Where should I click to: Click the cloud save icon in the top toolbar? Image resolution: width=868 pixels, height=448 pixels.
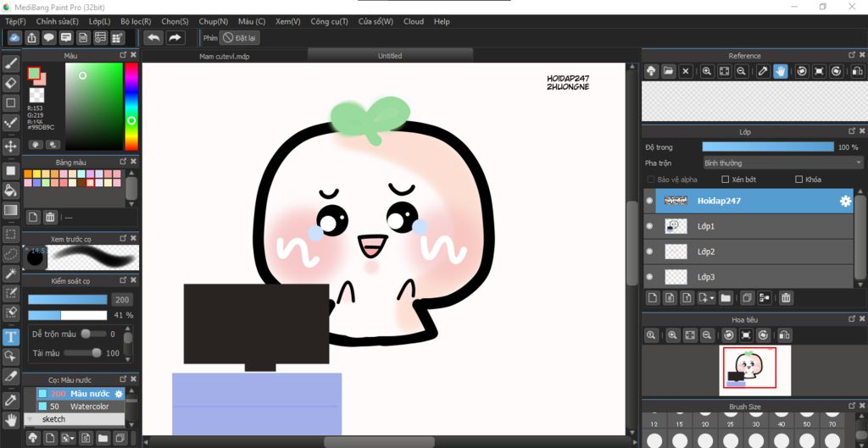pos(15,37)
